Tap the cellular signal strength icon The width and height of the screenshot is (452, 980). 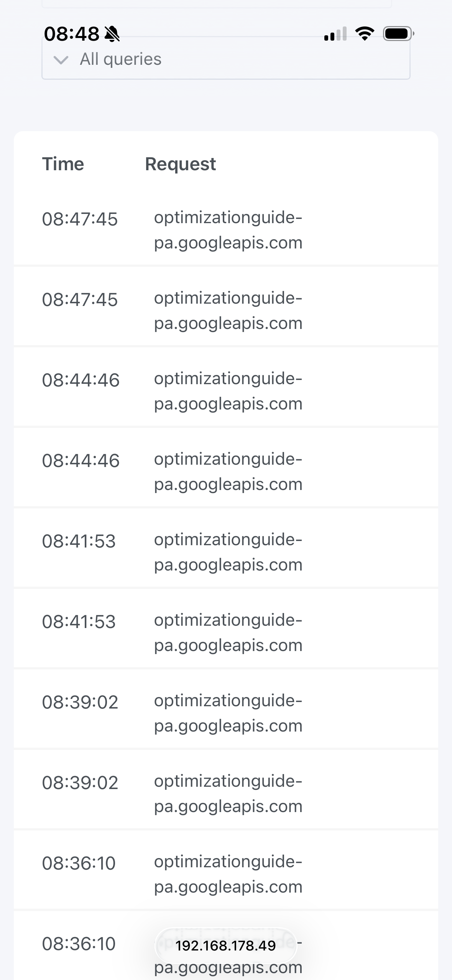pos(335,34)
